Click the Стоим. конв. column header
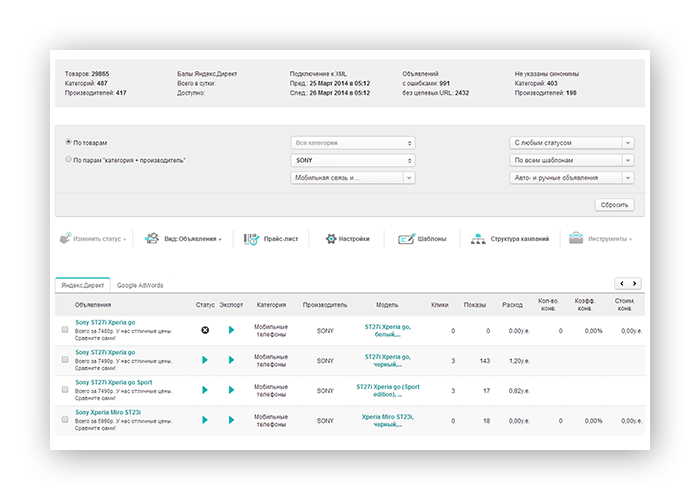 coord(625,305)
